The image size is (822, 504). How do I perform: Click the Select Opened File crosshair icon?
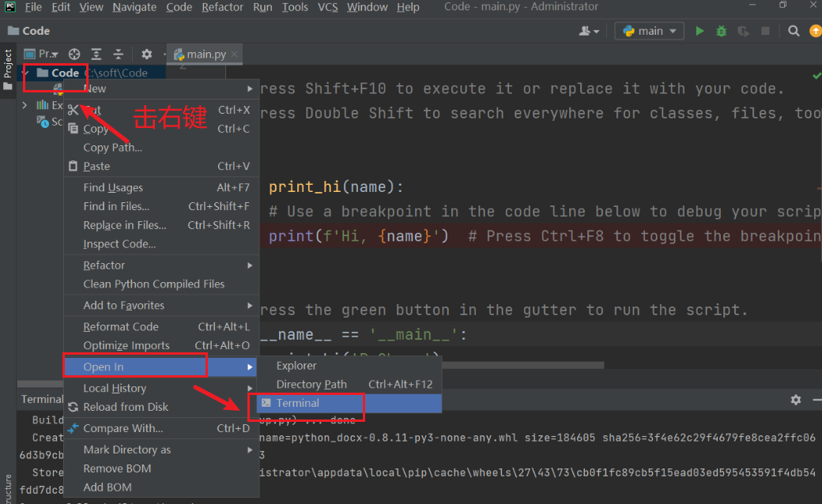(x=74, y=54)
